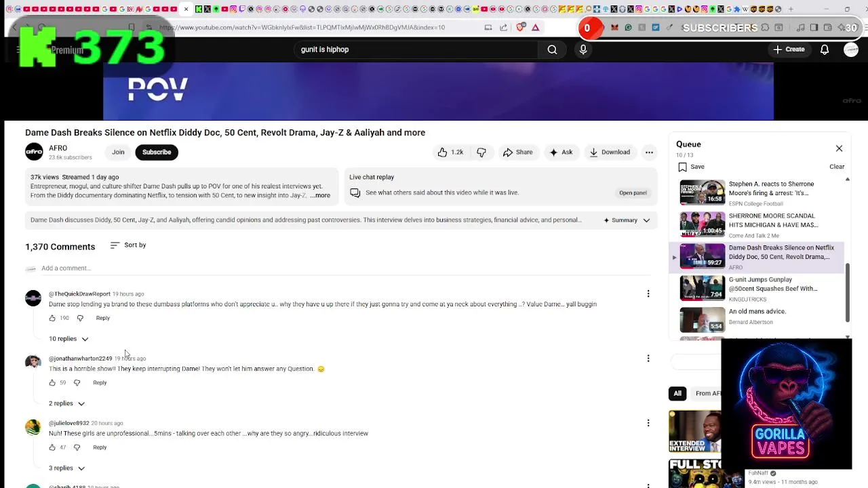Image resolution: width=868 pixels, height=488 pixels.
Task: Open the Brave shields icon
Action: pyautogui.click(x=520, y=28)
